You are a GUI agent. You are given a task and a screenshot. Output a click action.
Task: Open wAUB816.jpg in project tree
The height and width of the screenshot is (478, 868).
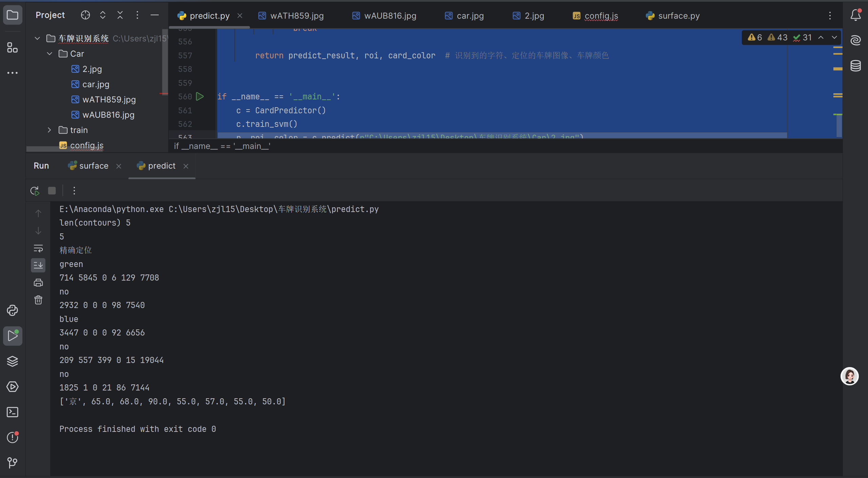[108, 115]
